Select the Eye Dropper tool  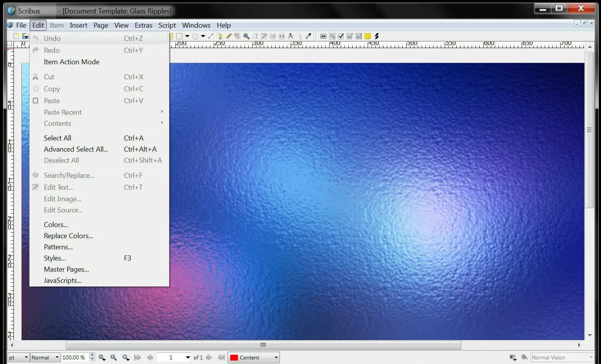[x=308, y=36]
